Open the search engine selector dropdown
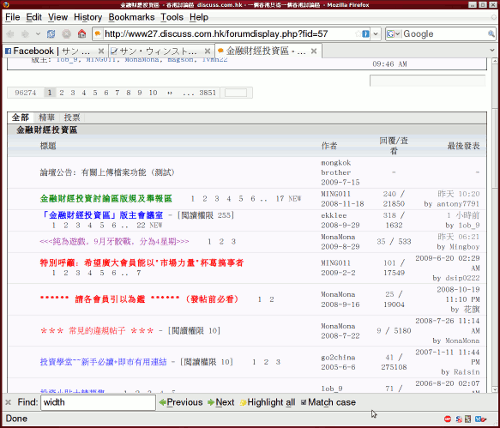 click(x=393, y=34)
